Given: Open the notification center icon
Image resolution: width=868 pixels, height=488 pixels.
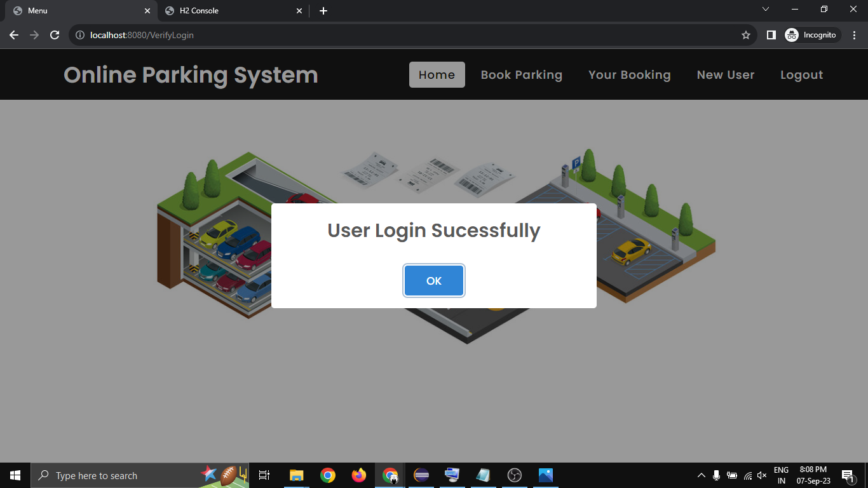Looking at the screenshot, I should click(848, 475).
